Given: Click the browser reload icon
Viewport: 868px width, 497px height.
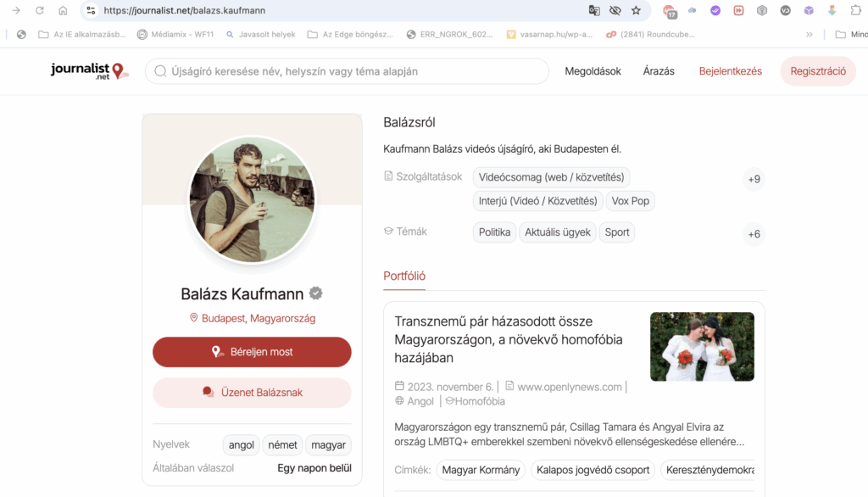Looking at the screenshot, I should coord(39,10).
